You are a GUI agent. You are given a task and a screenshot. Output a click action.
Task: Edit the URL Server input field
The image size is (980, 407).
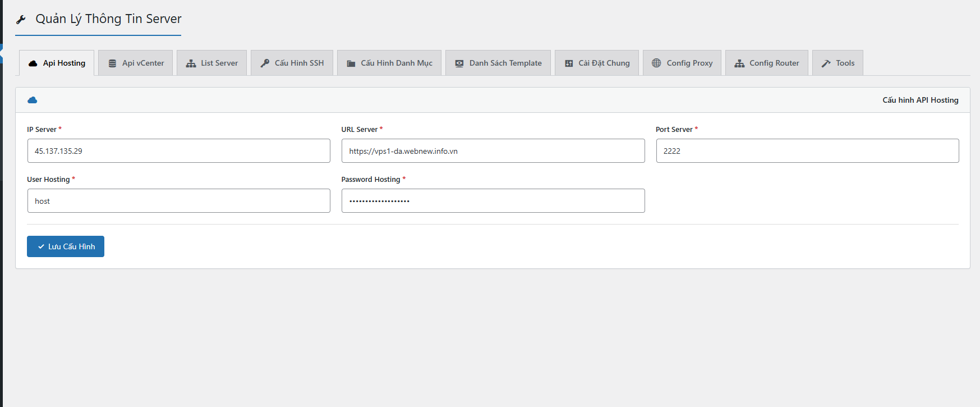pos(493,151)
